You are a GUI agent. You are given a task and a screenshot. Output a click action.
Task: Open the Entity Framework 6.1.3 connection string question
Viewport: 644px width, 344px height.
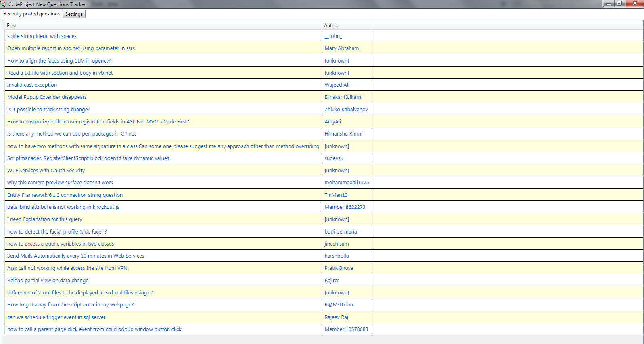point(65,195)
